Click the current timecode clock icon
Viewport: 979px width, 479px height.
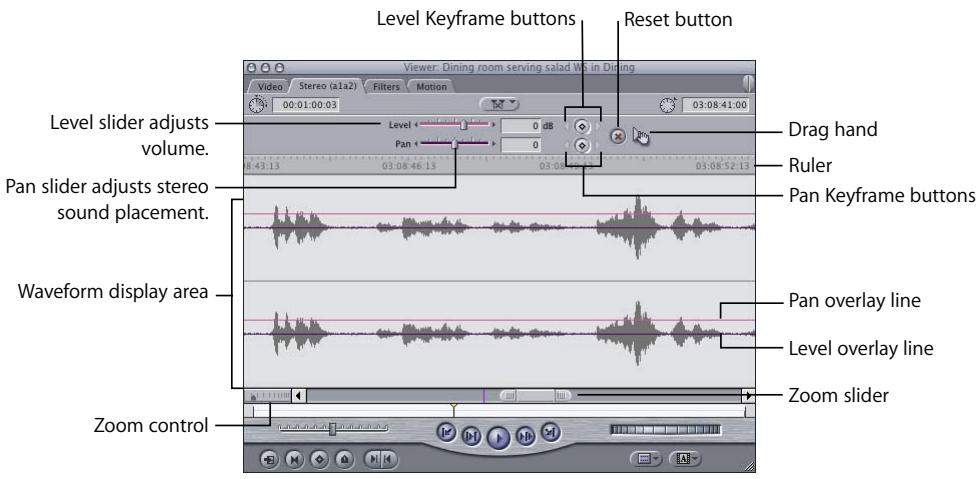coord(667,104)
